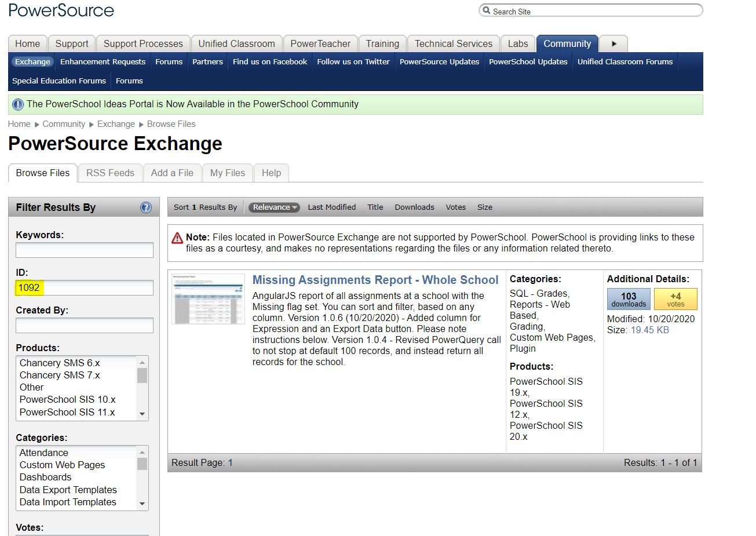Image resolution: width=756 pixels, height=536 pixels.
Task: Click the search magnifier icon
Action: click(485, 10)
